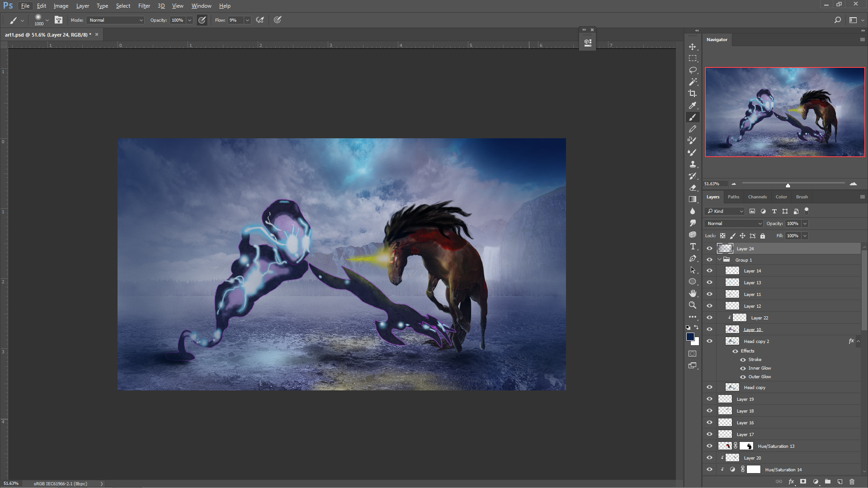Select the Hand tool
Image resolution: width=868 pixels, height=488 pixels.
[693, 293]
